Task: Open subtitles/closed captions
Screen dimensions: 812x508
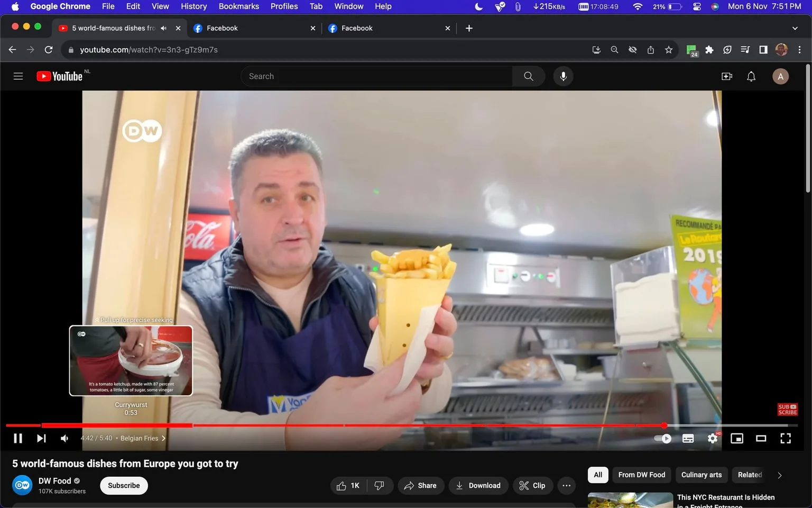Action: click(688, 438)
